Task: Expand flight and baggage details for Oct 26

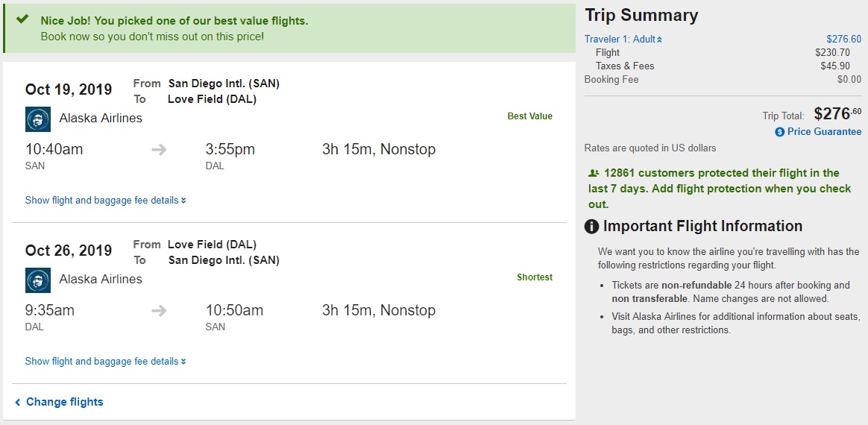Action: [105, 362]
